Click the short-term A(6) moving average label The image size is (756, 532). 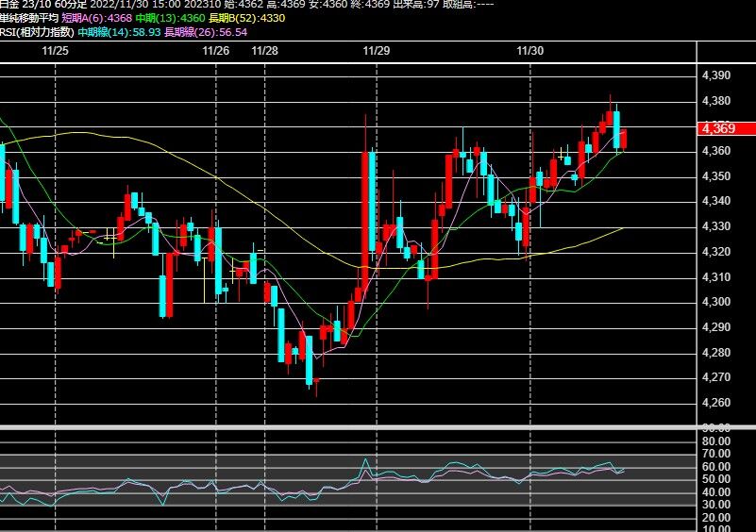click(x=96, y=18)
